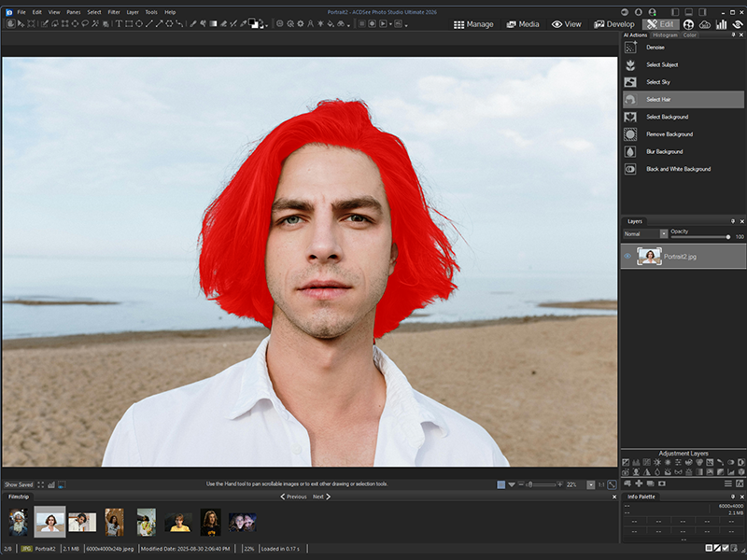Add an Exposure adjustment layer

point(626,462)
